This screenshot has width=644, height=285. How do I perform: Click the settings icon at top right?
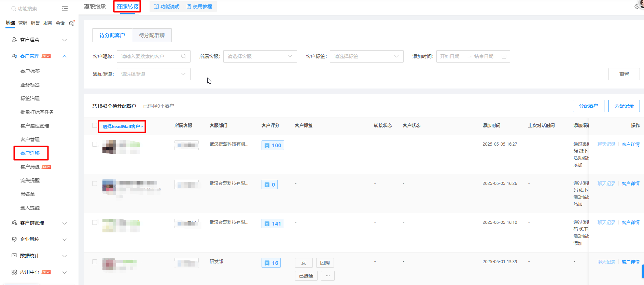tap(636, 6)
